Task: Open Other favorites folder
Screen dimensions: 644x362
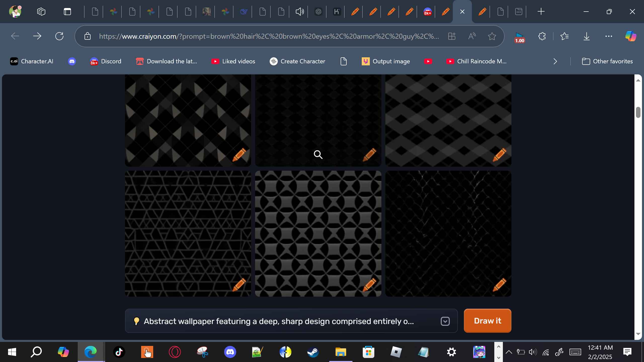Action: pyautogui.click(x=607, y=61)
